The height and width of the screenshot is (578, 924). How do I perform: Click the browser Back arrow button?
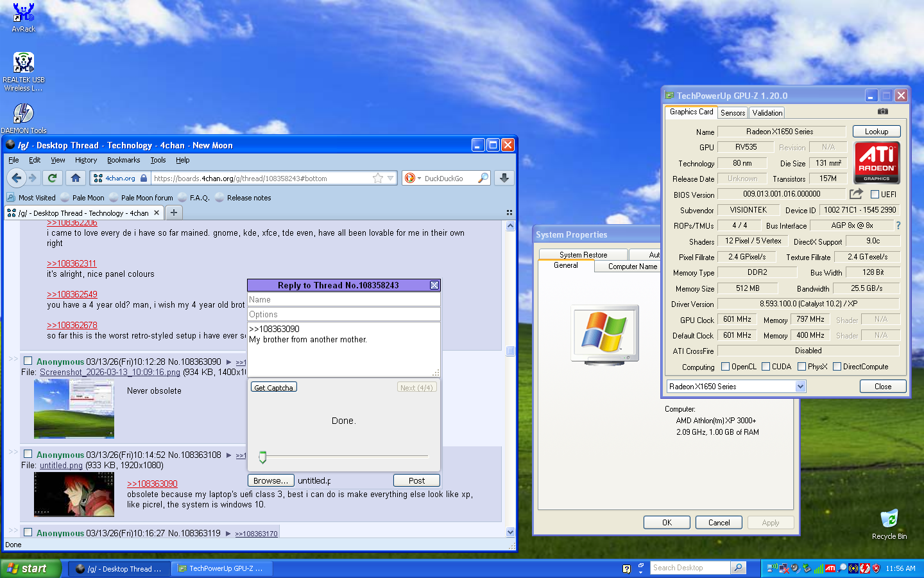point(17,178)
